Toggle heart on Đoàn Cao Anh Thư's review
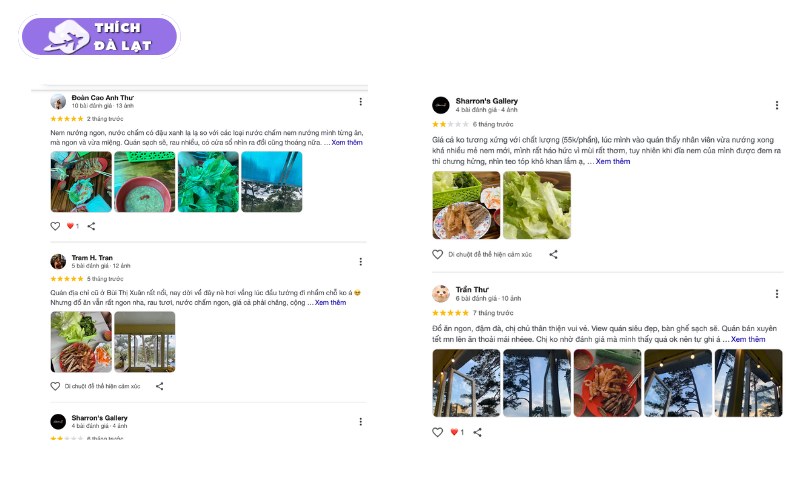This screenshot has width=800, height=500. tap(55, 226)
